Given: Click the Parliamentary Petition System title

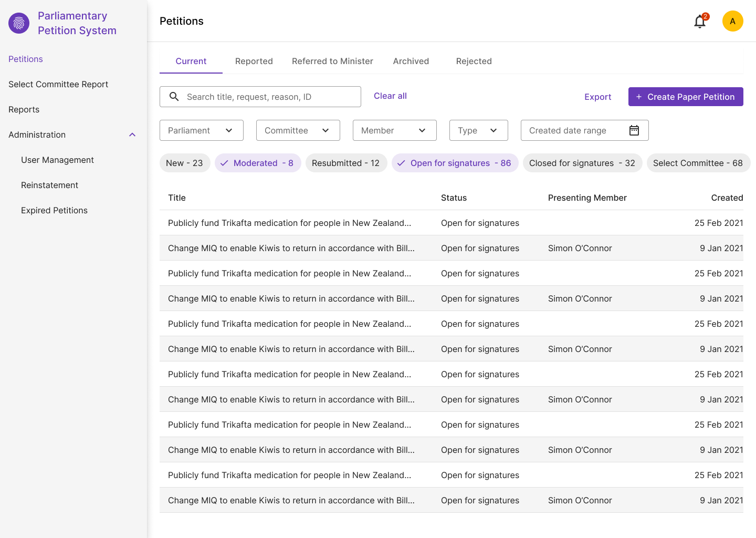Looking at the screenshot, I should (x=77, y=23).
